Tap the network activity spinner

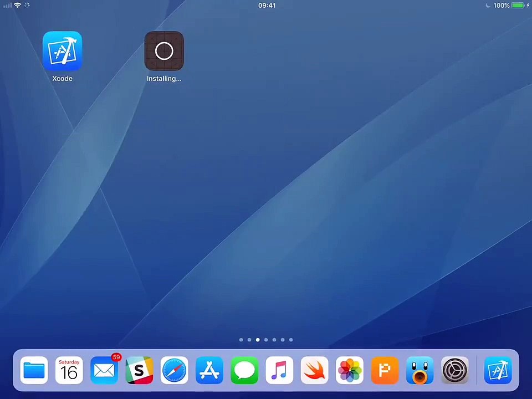point(27,5)
